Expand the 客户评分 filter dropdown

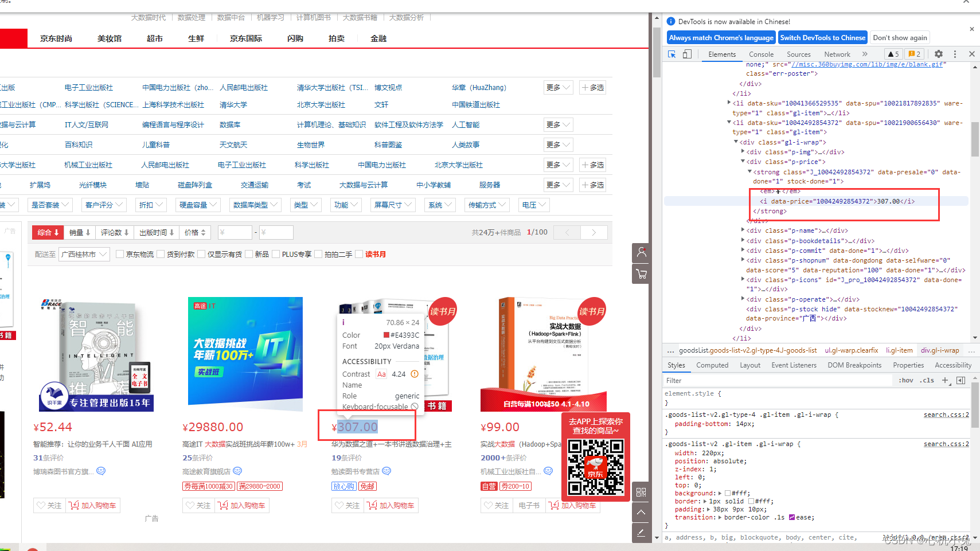tap(104, 205)
